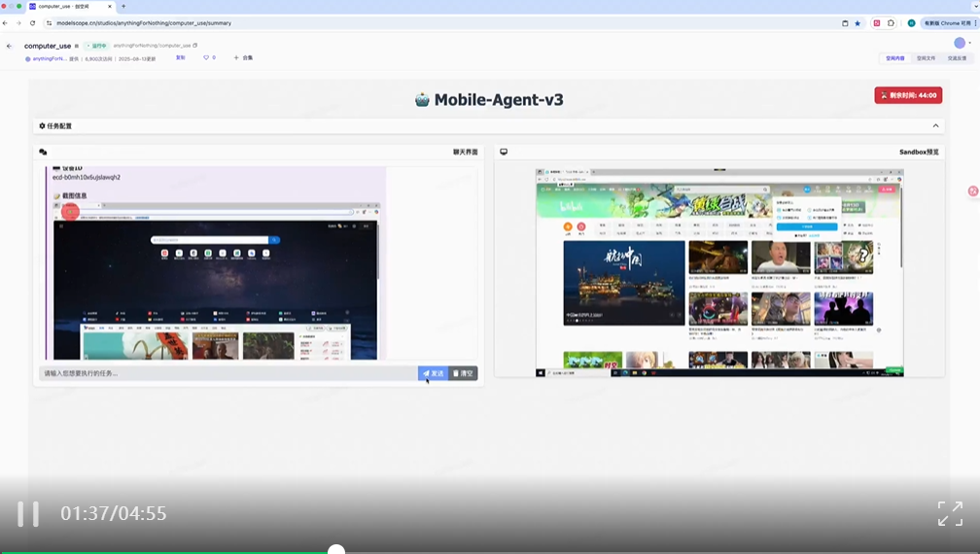980x554 pixels.
Task: Click the Chrome icon in sandbox taskbar
Action: coord(645,373)
